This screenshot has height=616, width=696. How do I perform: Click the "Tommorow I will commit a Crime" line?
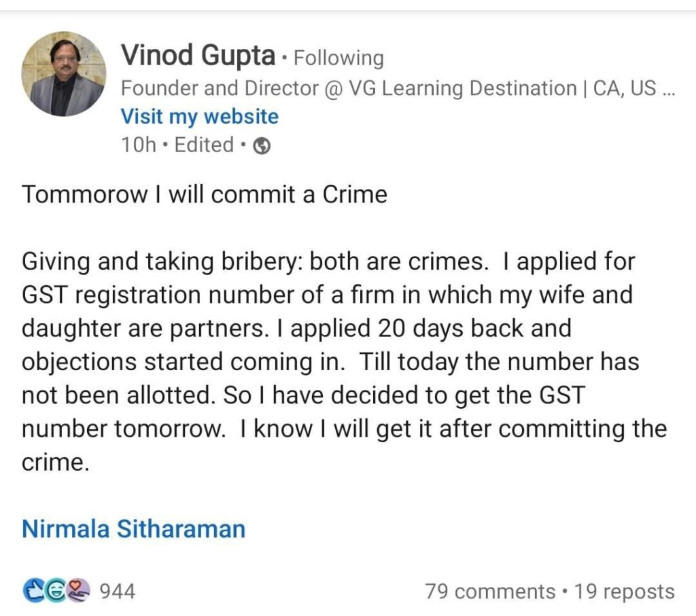point(204,195)
